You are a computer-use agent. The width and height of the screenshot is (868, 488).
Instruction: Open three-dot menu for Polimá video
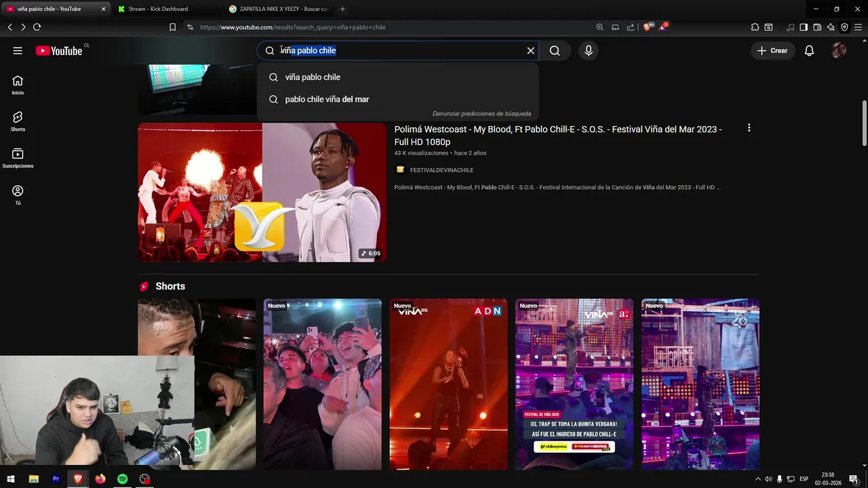[x=749, y=128]
